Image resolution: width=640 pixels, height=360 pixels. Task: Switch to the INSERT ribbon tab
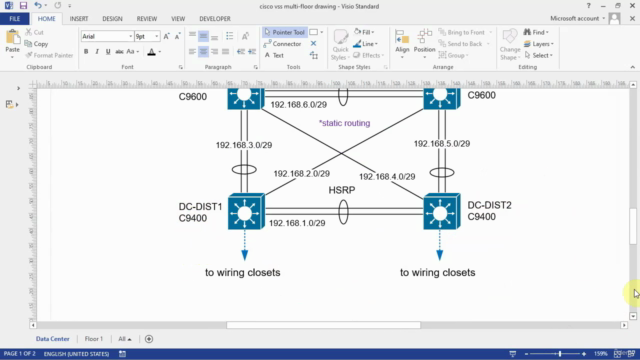point(79,19)
